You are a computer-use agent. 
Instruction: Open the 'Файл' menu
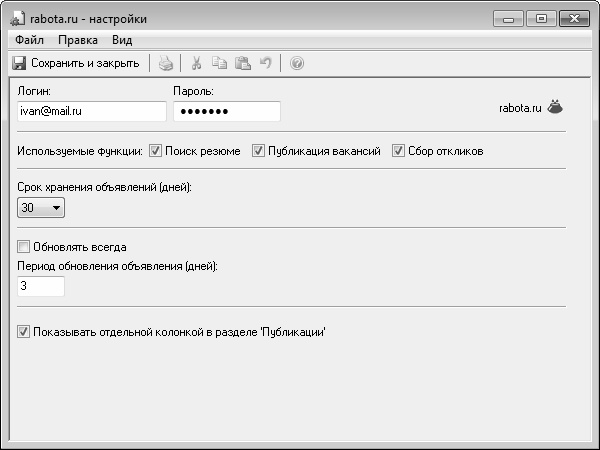(29, 40)
